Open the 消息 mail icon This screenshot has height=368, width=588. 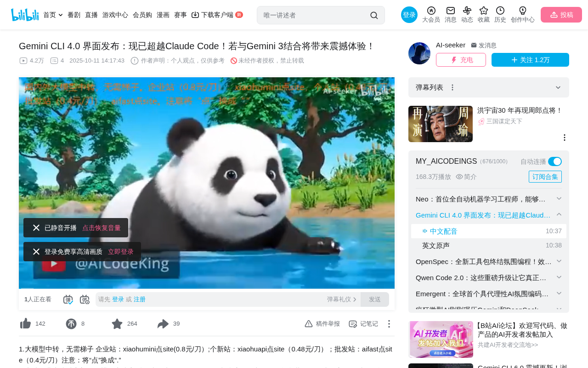(x=451, y=11)
